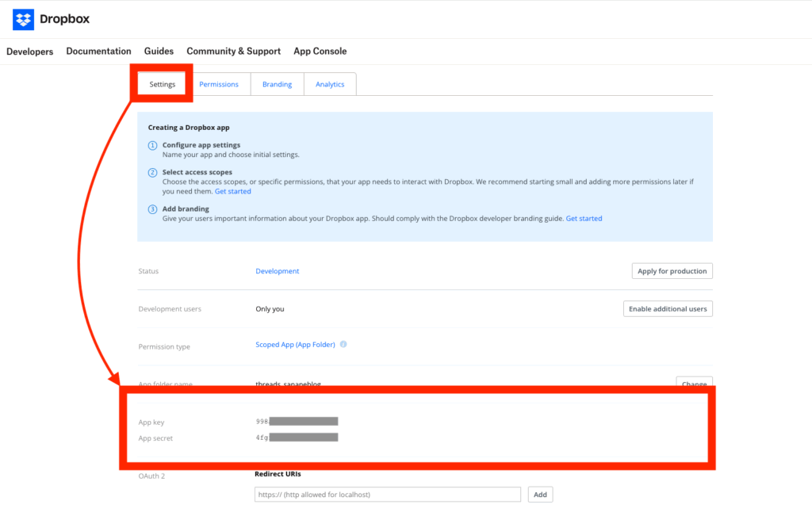Click the 'Configure app settings' step title
Screen dimensions: 812x512
[201, 145]
